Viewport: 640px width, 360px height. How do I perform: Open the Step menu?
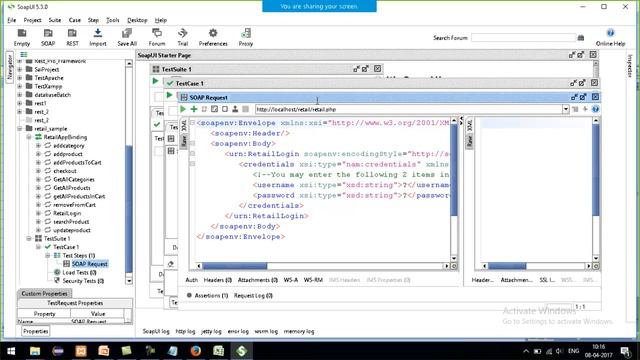point(93,20)
